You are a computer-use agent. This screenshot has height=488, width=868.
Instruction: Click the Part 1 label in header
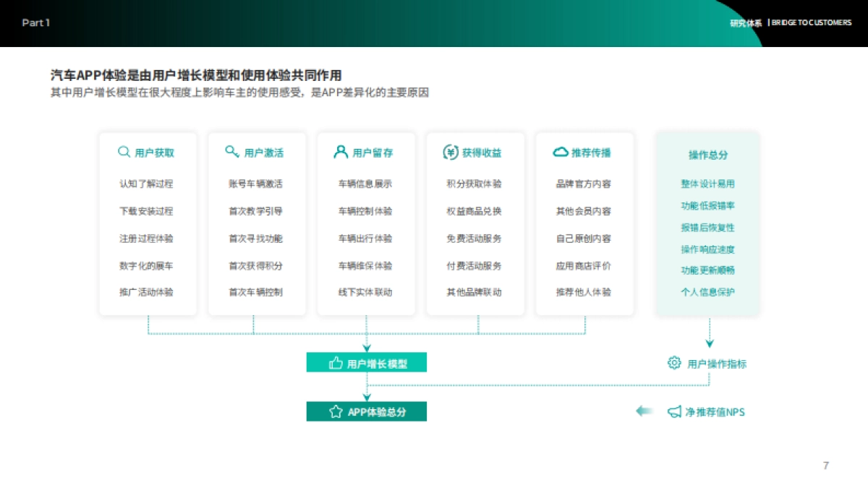[x=36, y=22]
